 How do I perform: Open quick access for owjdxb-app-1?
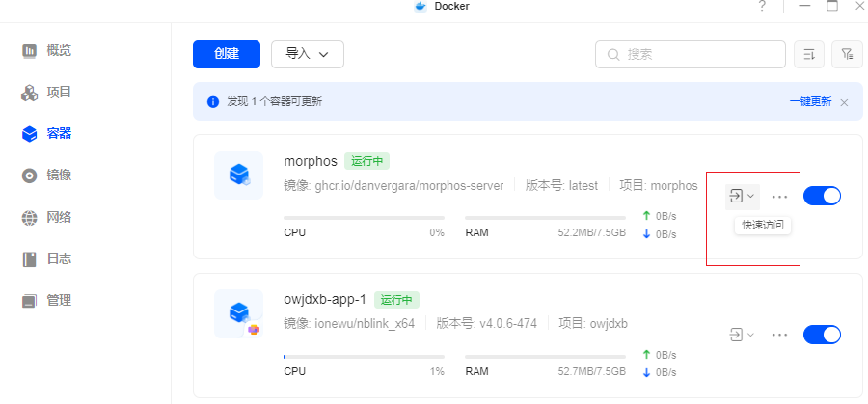tap(742, 335)
